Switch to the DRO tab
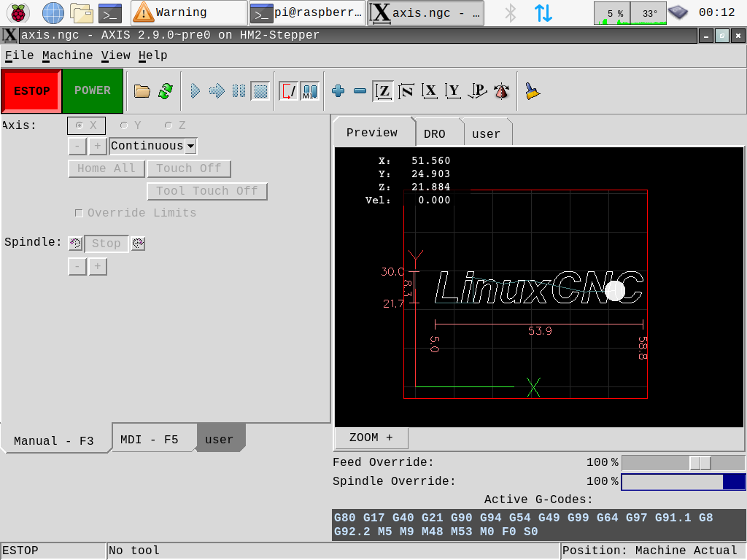This screenshot has width=747, height=560. point(435,134)
